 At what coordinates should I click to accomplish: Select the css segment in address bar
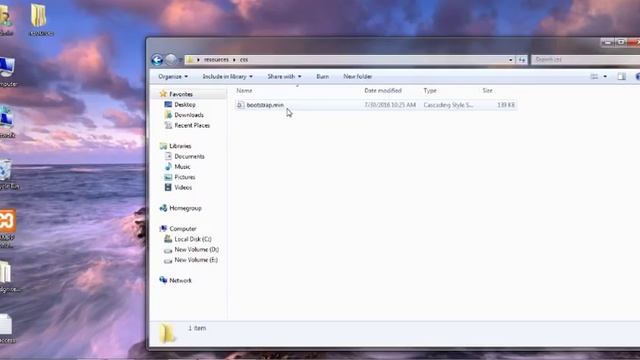244,60
